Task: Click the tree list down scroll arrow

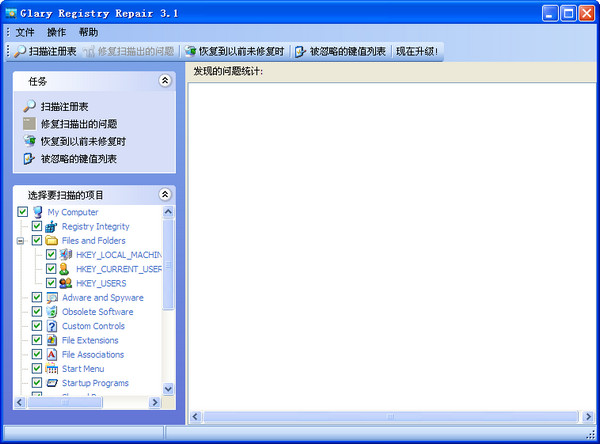Action: click(x=168, y=389)
